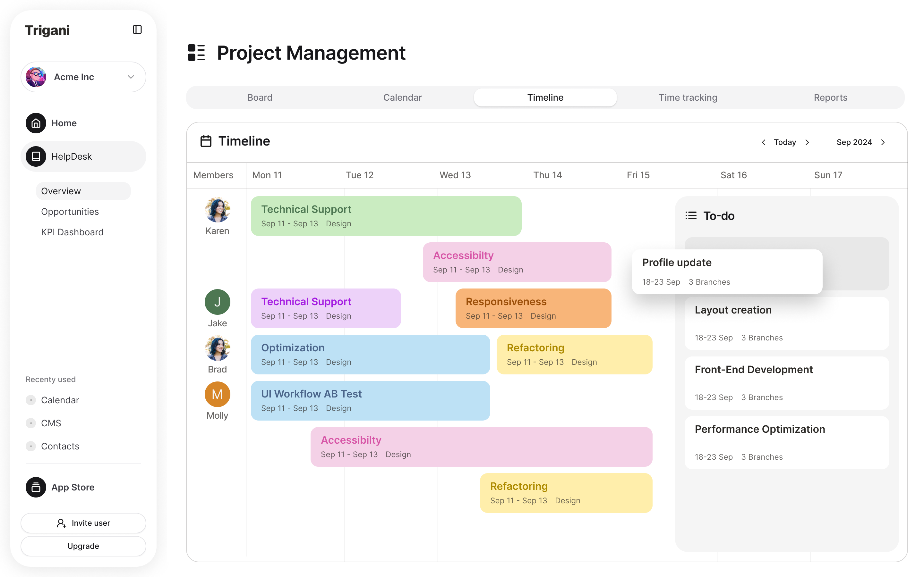This screenshot has width=924, height=577.
Task: Click the To-do list icon
Action: click(x=690, y=215)
